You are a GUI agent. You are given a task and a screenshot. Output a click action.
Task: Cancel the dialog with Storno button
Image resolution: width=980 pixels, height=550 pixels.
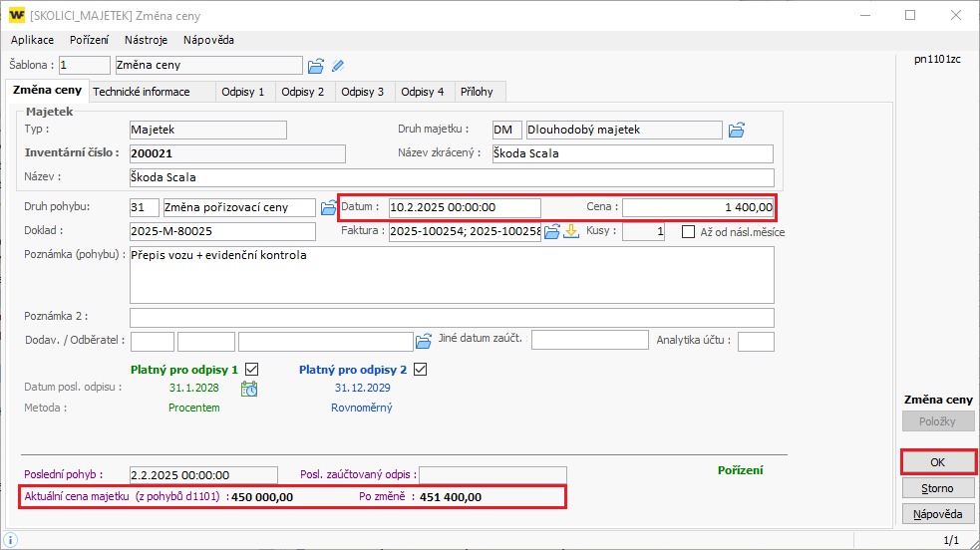pyautogui.click(x=937, y=488)
